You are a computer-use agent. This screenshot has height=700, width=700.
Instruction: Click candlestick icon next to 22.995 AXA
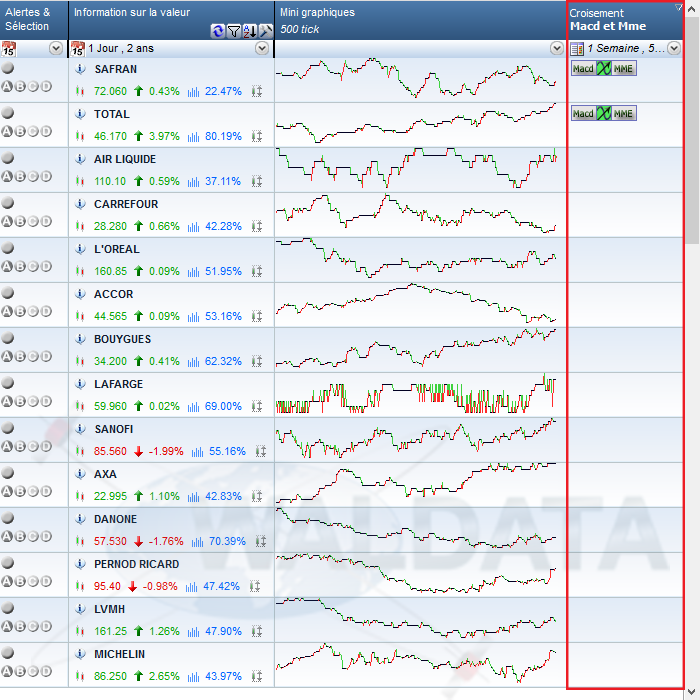(x=80, y=496)
